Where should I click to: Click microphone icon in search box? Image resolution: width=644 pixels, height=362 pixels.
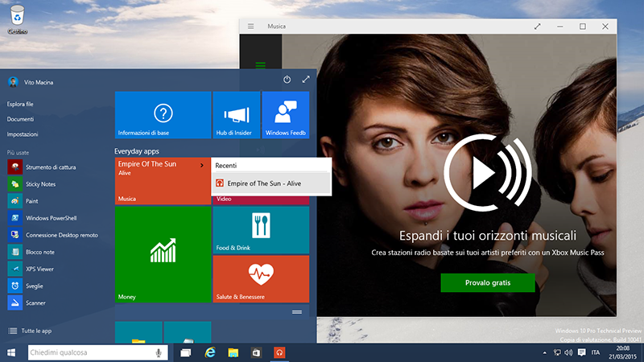click(x=159, y=352)
